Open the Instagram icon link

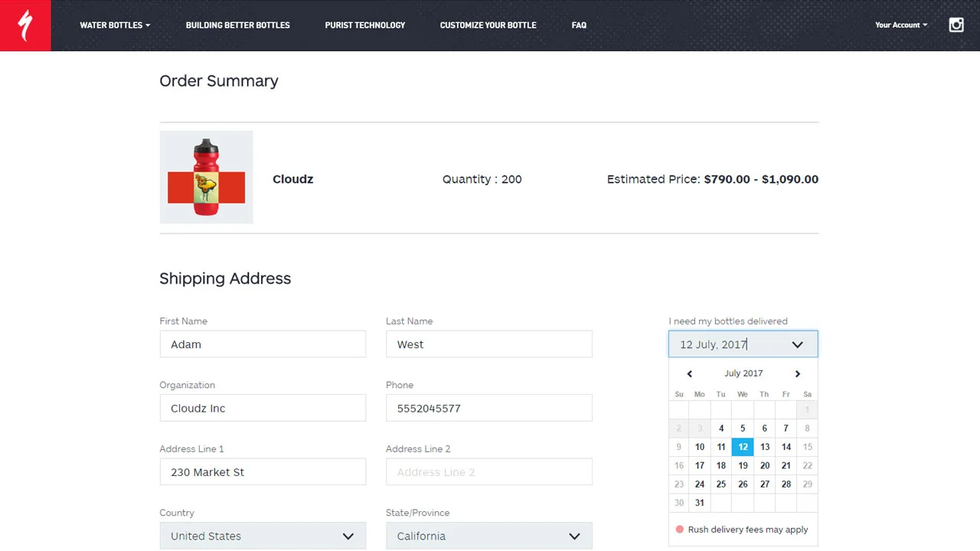tap(956, 24)
